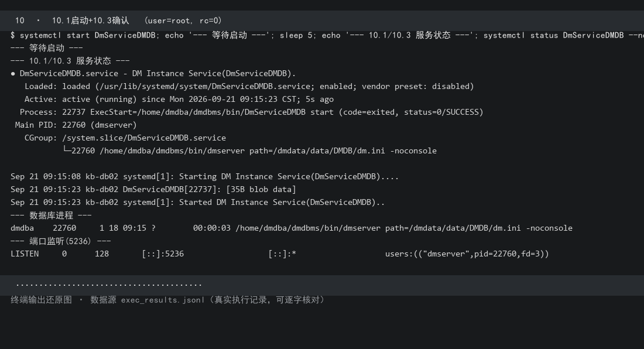Click the word "LISTEN" in the port row
This screenshot has height=349, width=644.
pos(25,254)
